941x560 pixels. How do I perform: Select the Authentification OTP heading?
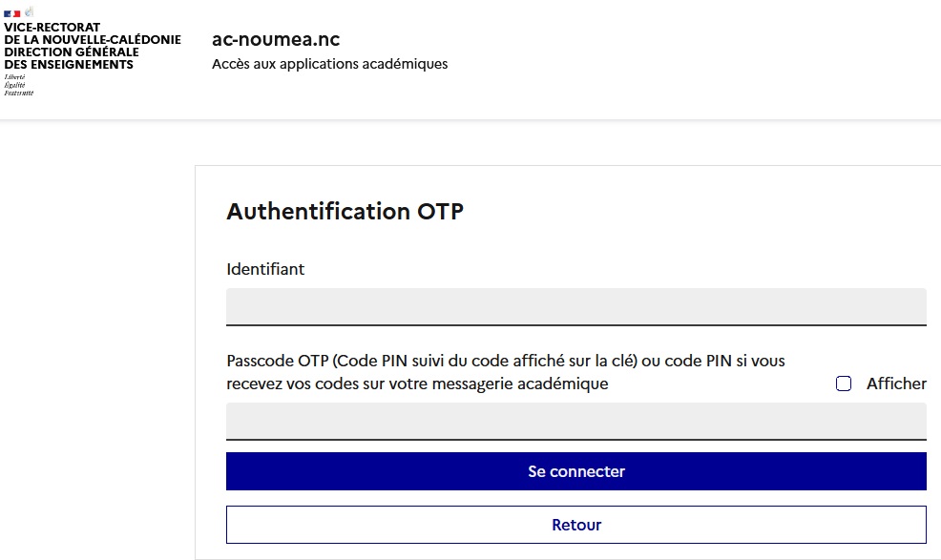tap(345, 212)
